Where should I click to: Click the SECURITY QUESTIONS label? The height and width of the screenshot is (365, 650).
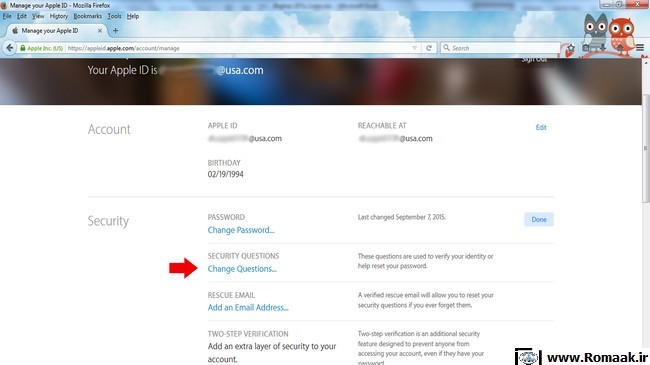click(243, 256)
